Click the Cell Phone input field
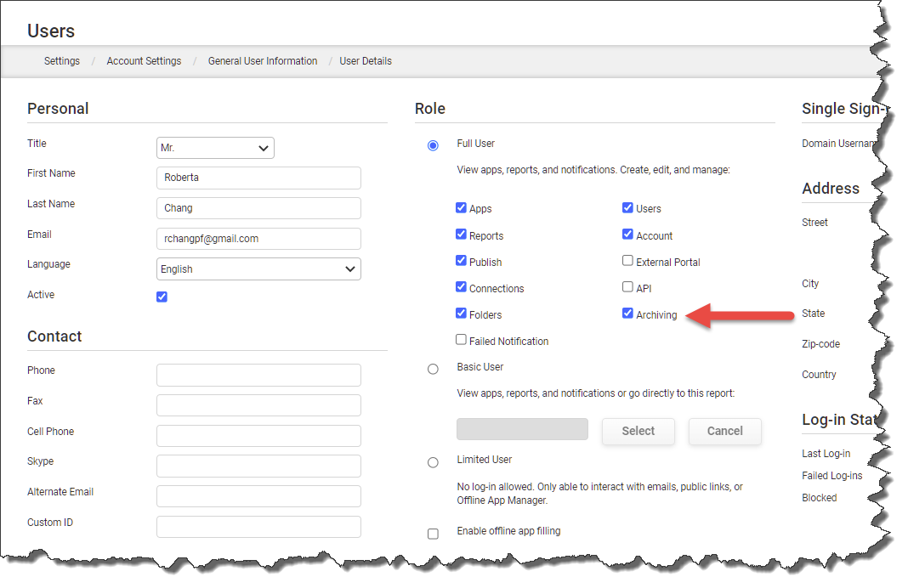The height and width of the screenshot is (588, 908). click(258, 436)
